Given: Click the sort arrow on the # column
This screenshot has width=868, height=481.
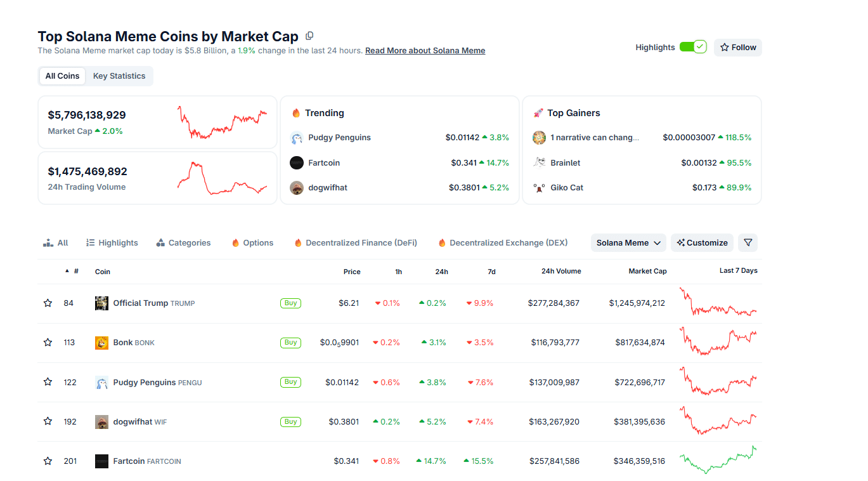Looking at the screenshot, I should point(68,270).
